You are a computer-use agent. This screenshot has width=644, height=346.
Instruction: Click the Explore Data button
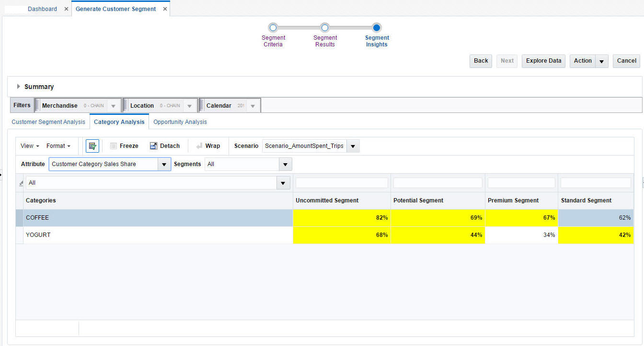(543, 61)
